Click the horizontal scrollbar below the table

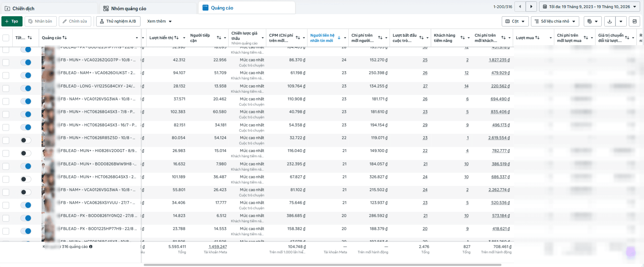pyautogui.click(x=323, y=265)
